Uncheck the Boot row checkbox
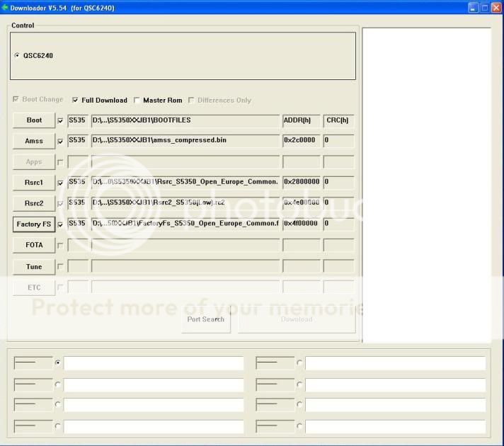Viewport: 504px width, 446px height. point(60,121)
